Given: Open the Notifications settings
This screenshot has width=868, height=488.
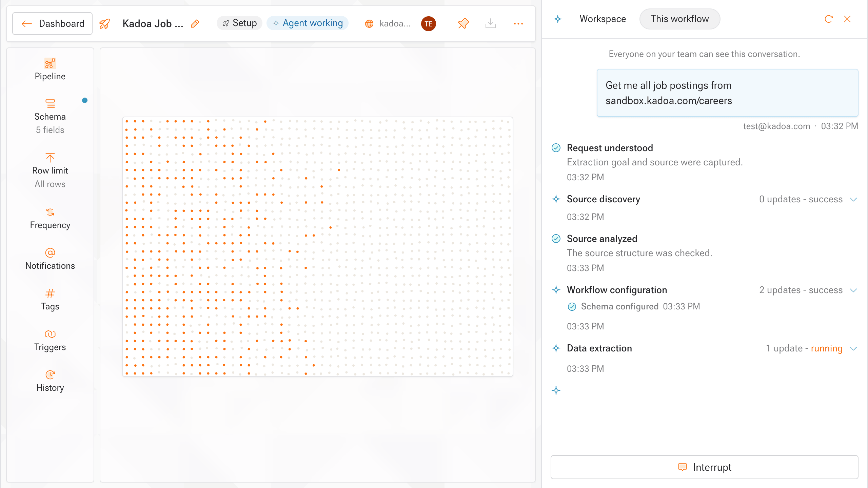Looking at the screenshot, I should coord(50,259).
